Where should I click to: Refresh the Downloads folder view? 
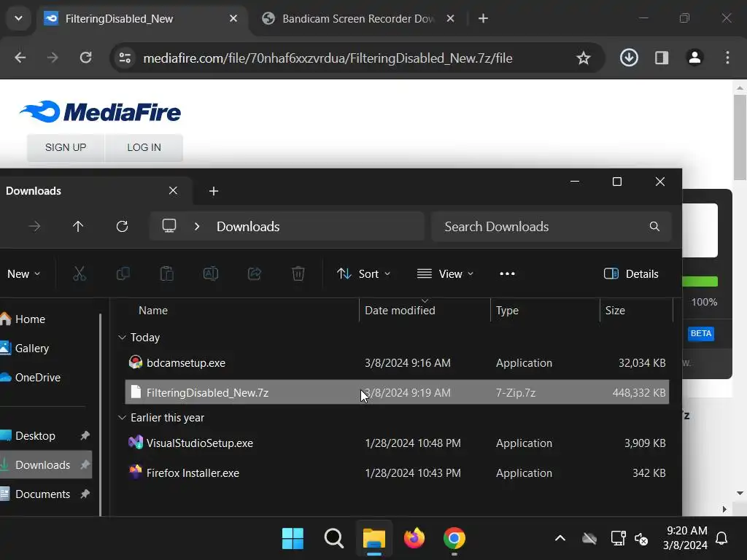pos(122,226)
